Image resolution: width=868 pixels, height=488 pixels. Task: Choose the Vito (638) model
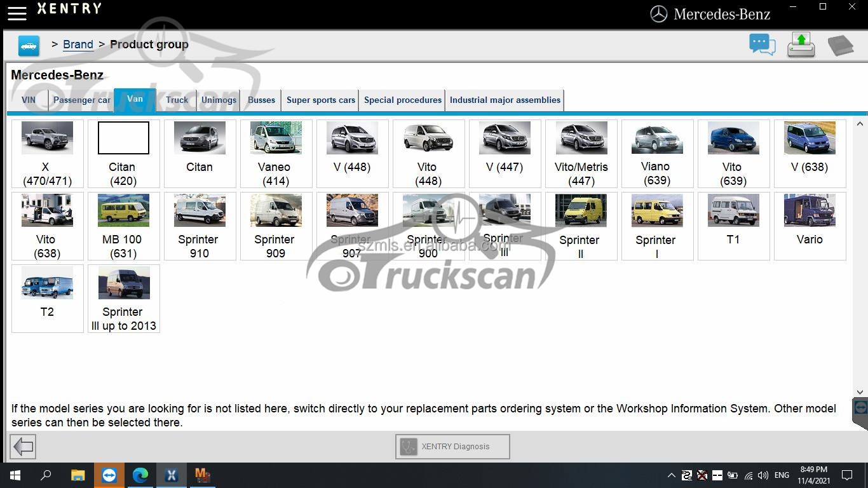point(48,226)
